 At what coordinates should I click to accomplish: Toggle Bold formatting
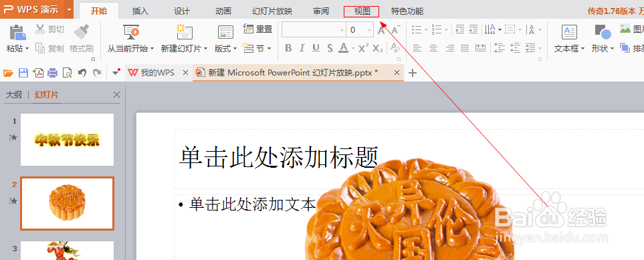coord(288,49)
